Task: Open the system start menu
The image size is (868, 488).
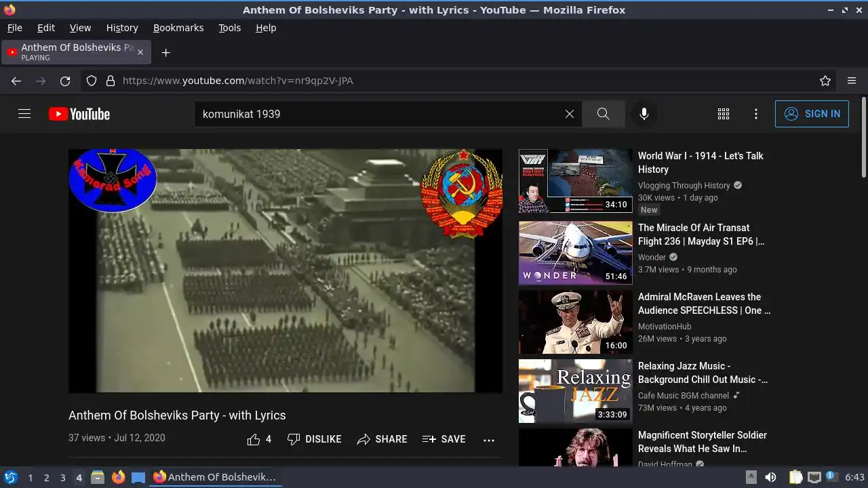Action: pyautogui.click(x=11, y=477)
